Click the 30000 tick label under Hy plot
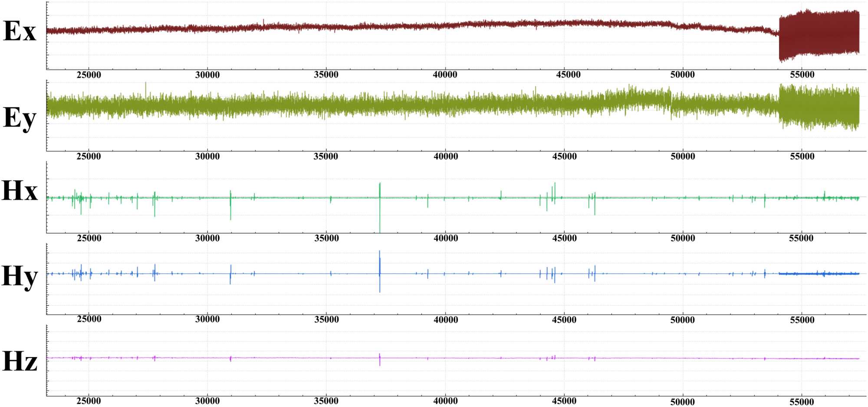Screen dimensions: 868x407 tap(207, 319)
